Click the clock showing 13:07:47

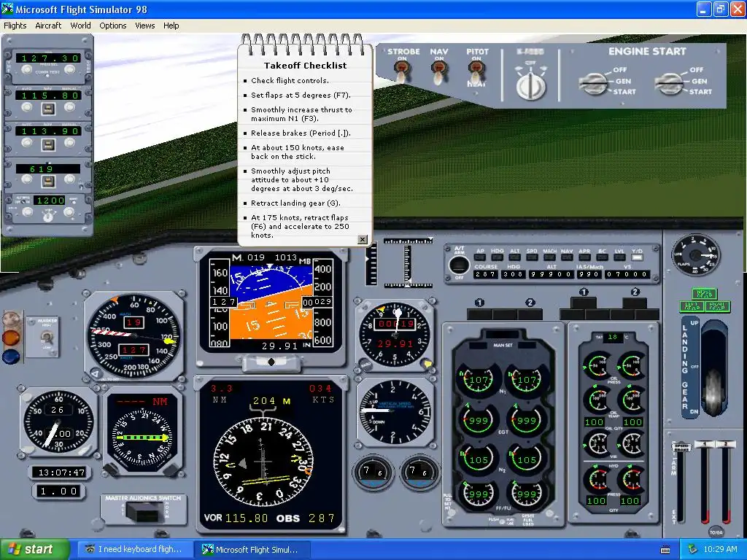(61, 472)
